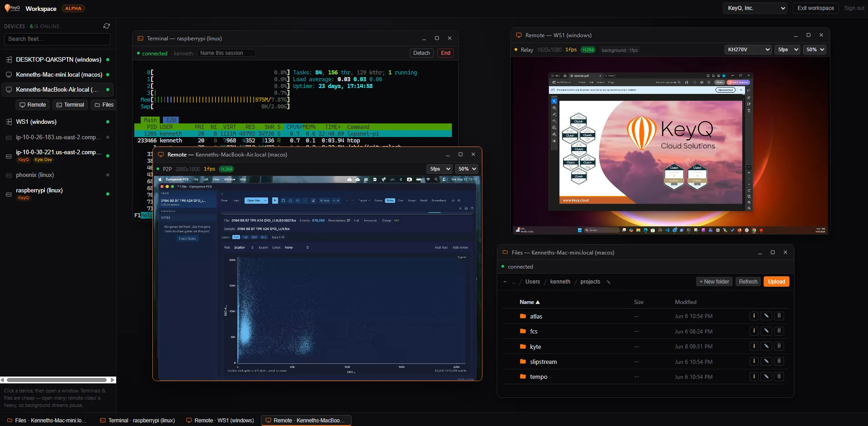This screenshot has height=426, width=868.
Task: Delete the atlas folder with trash icon
Action: tap(779, 316)
